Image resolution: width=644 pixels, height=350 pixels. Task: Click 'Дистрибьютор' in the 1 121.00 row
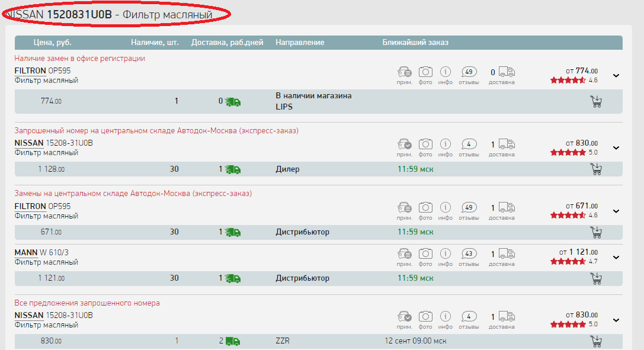pyautogui.click(x=302, y=278)
